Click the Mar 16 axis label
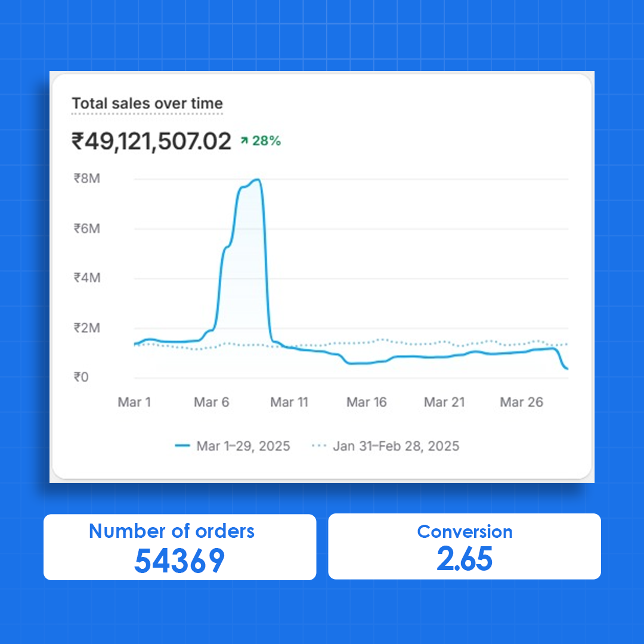This screenshot has height=644, width=644. click(x=367, y=402)
